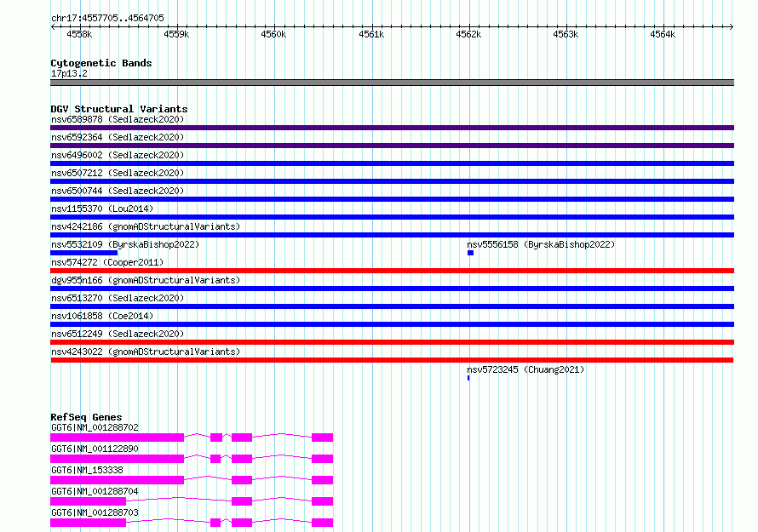Open nsv4243022 (gnomADStructuralVariants) label
758x532 pixels.
146,352
